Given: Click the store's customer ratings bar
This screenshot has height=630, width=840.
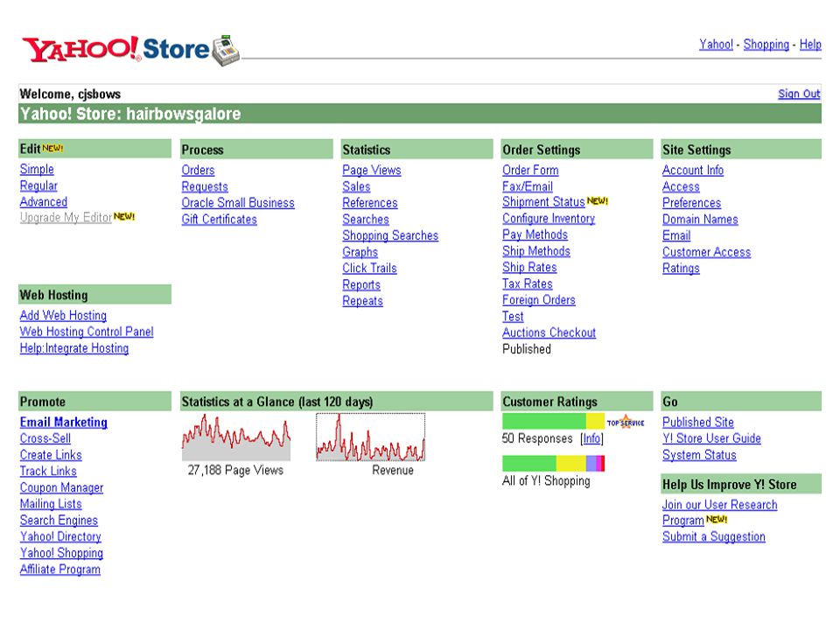Looking at the screenshot, I should [553, 421].
